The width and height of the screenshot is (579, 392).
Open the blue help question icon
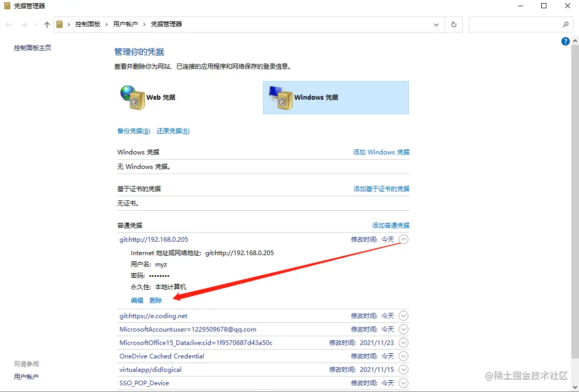click(x=566, y=41)
